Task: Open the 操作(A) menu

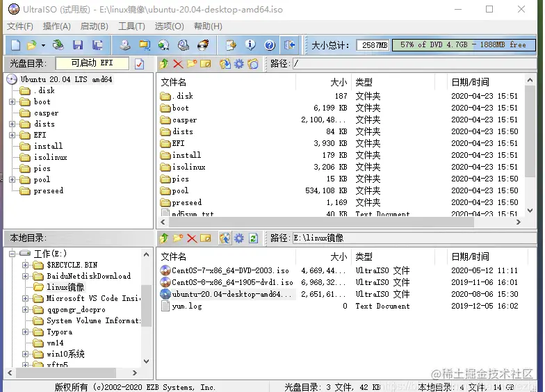Action: pyautogui.click(x=57, y=26)
